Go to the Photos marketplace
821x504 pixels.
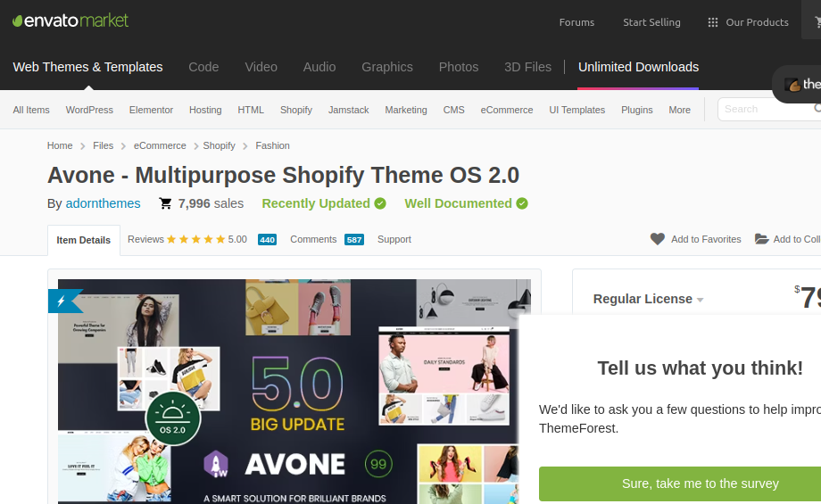[x=459, y=67]
